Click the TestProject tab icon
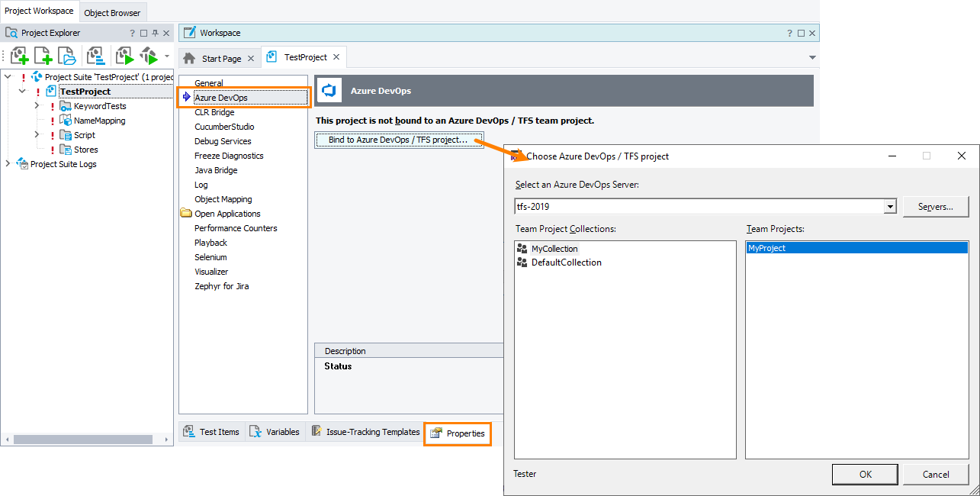 click(x=272, y=57)
